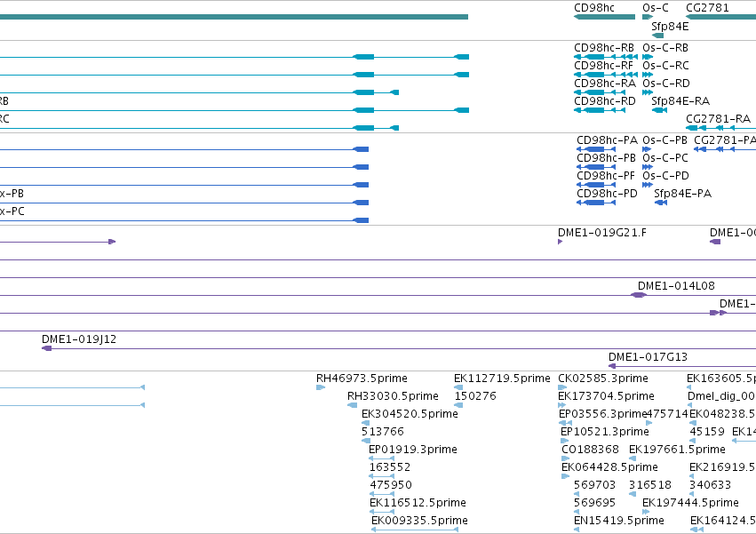Click the CO188368 feature label
756x534 pixels.
(590, 450)
